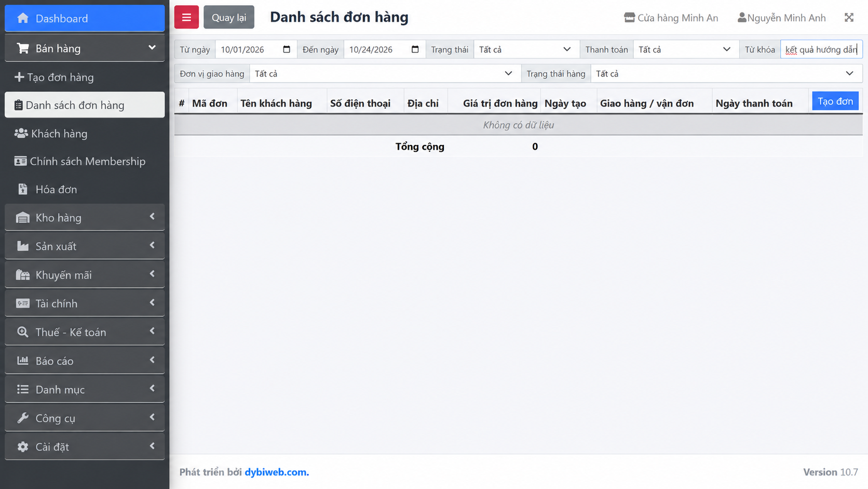
Task: Open the Trạng thái dropdown
Action: tap(526, 49)
